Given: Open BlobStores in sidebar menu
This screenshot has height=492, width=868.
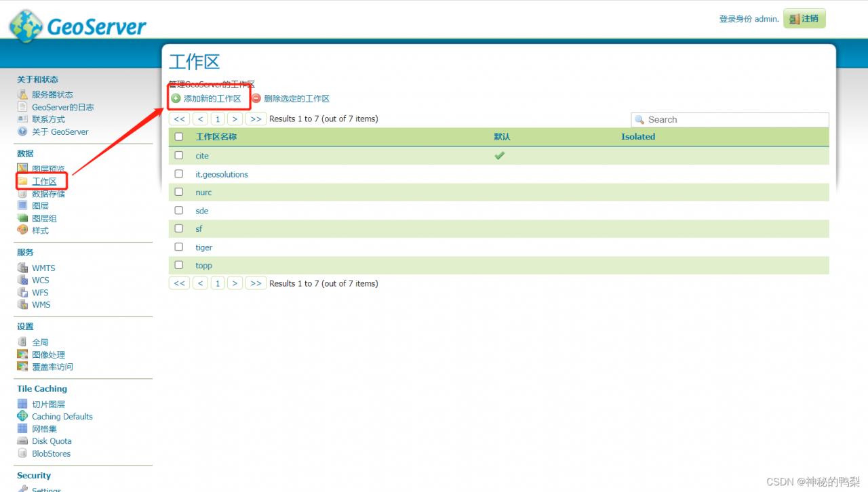Looking at the screenshot, I should (x=52, y=454).
